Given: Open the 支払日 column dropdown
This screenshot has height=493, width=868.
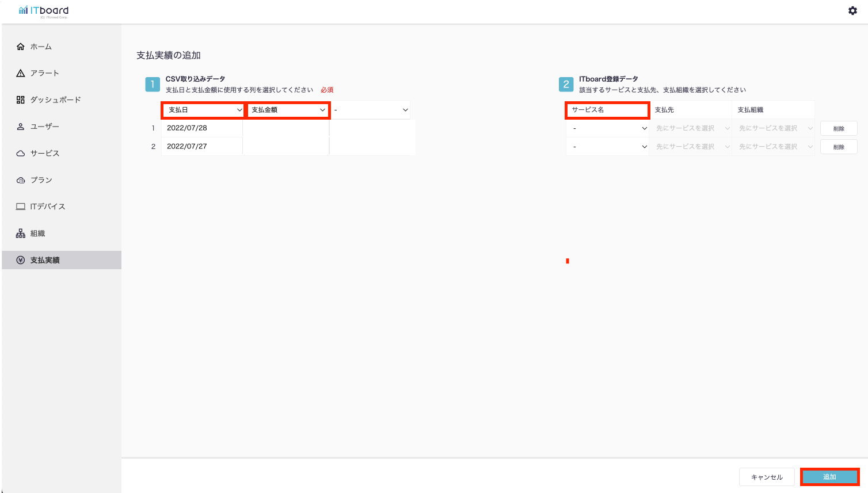Looking at the screenshot, I should (x=204, y=110).
